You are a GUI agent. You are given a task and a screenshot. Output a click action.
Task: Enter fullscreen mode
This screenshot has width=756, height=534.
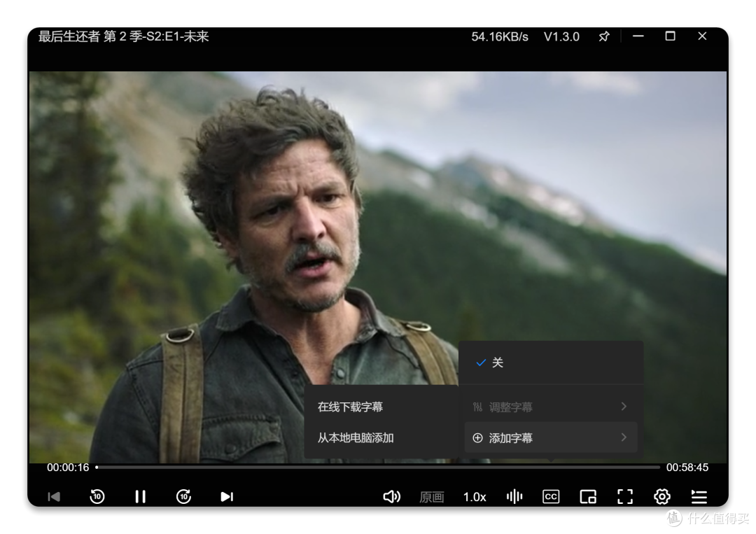point(625,496)
